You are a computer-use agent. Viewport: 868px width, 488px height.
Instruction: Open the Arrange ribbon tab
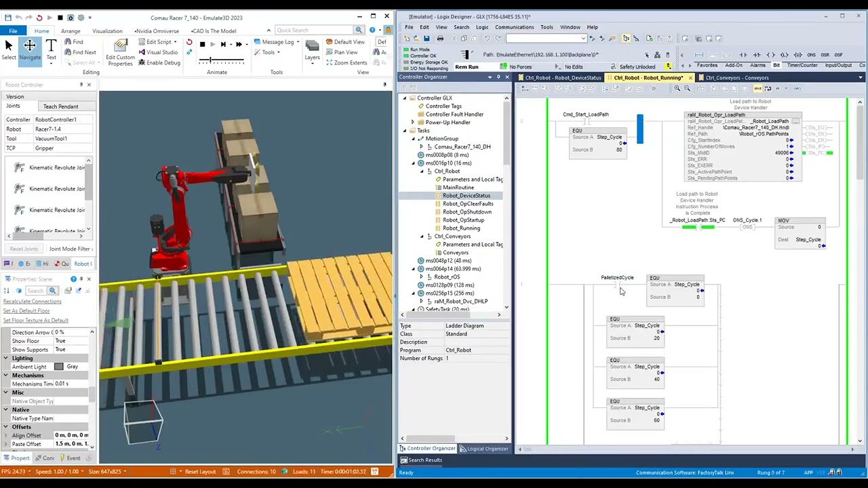tap(71, 31)
